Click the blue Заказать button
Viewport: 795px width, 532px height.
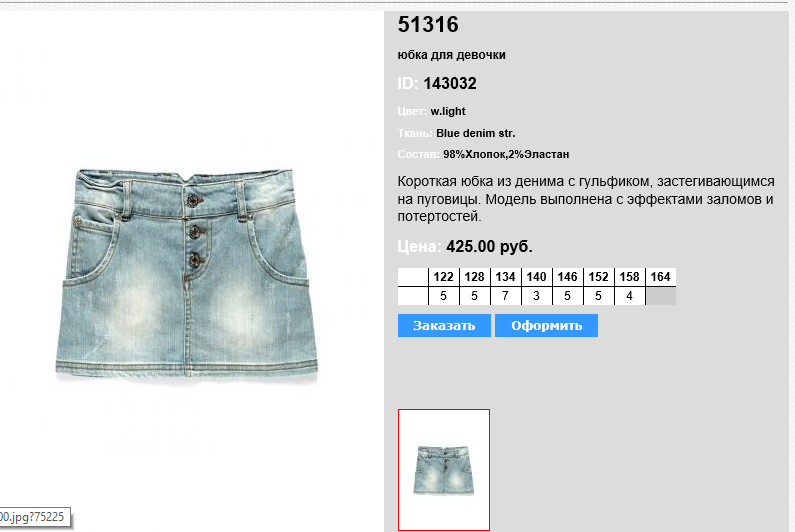[x=444, y=326]
